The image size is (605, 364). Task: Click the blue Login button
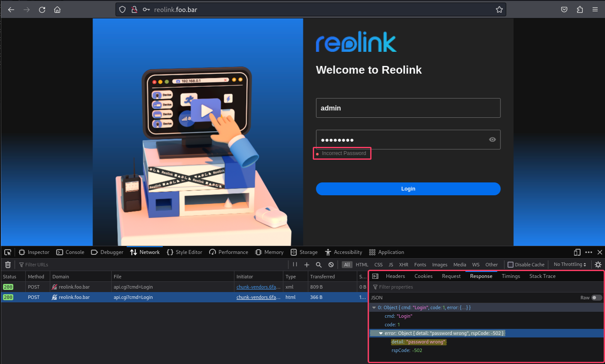pos(408,189)
